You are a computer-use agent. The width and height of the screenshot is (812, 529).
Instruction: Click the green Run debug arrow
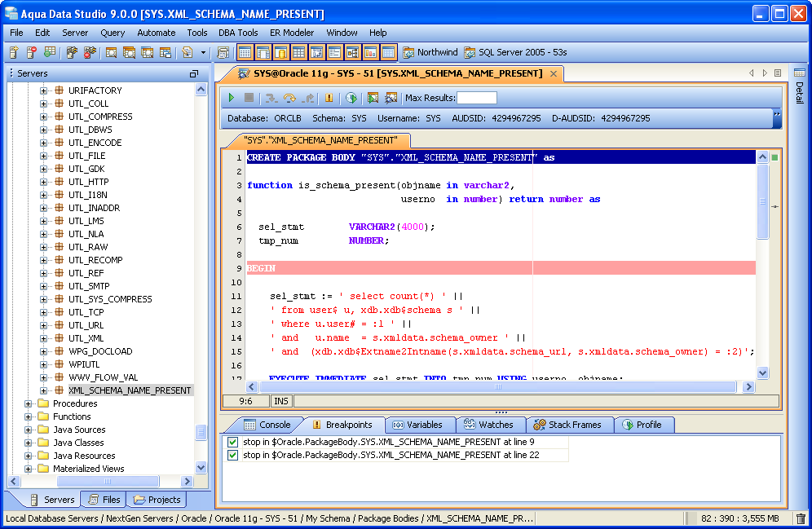coord(232,98)
